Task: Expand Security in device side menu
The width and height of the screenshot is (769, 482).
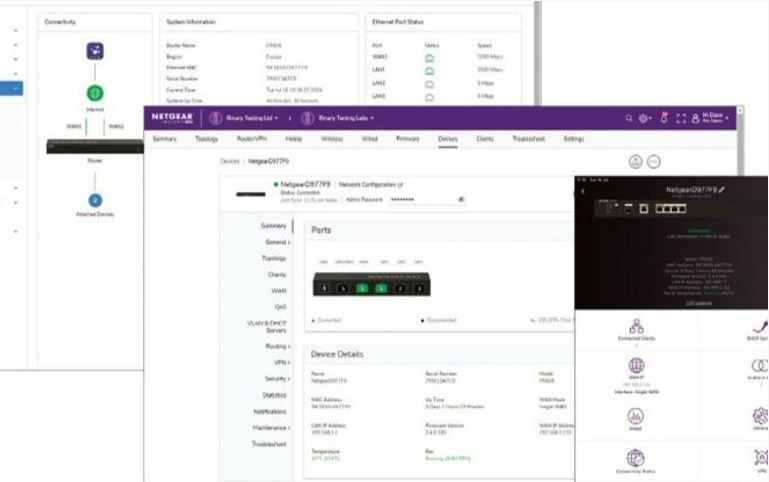Action: tap(277, 379)
